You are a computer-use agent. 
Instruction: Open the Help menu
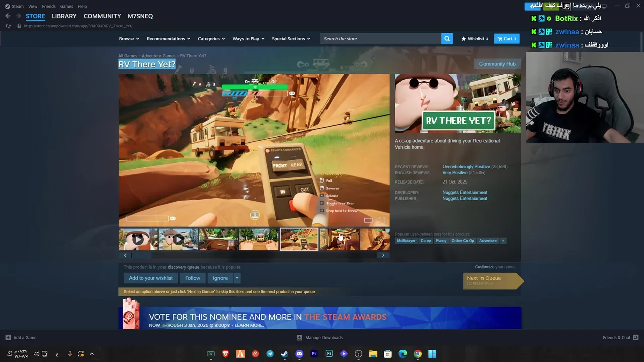coord(82,6)
